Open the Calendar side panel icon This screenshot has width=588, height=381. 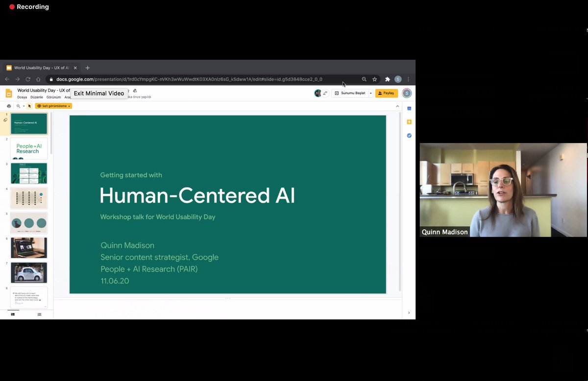409,108
